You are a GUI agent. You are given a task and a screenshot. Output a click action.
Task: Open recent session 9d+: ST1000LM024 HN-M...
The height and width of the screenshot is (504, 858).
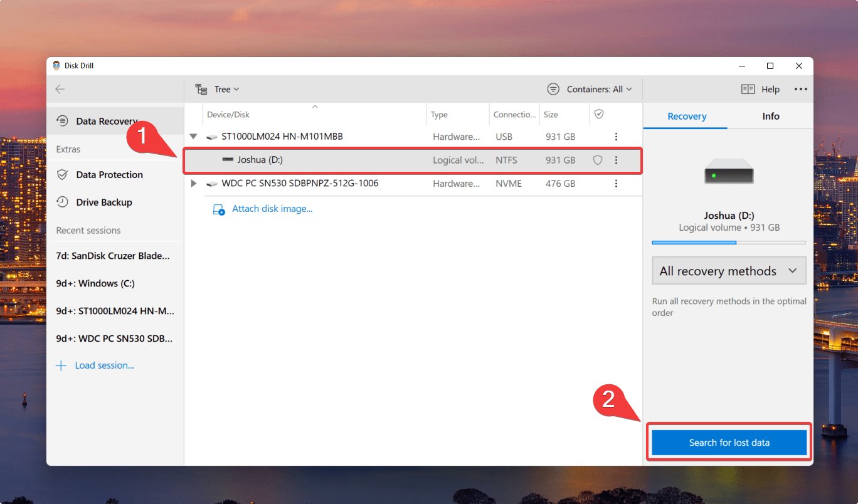(115, 311)
